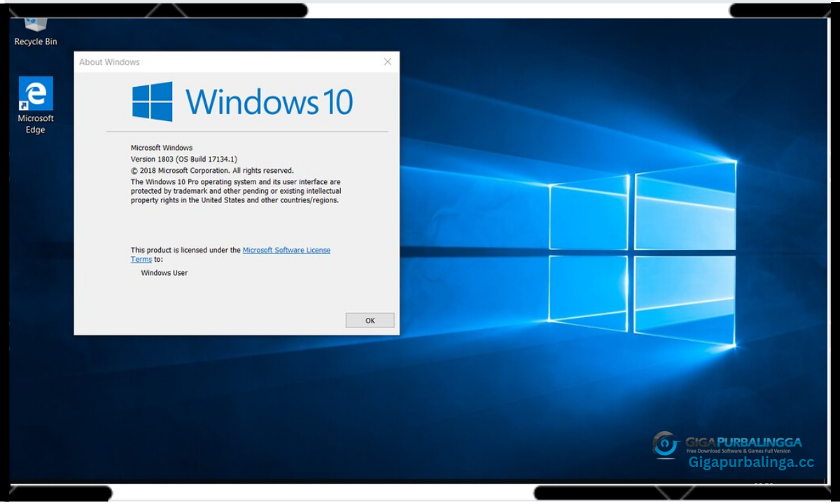
Task: Click OK in the About Windows dialog
Action: pos(370,320)
